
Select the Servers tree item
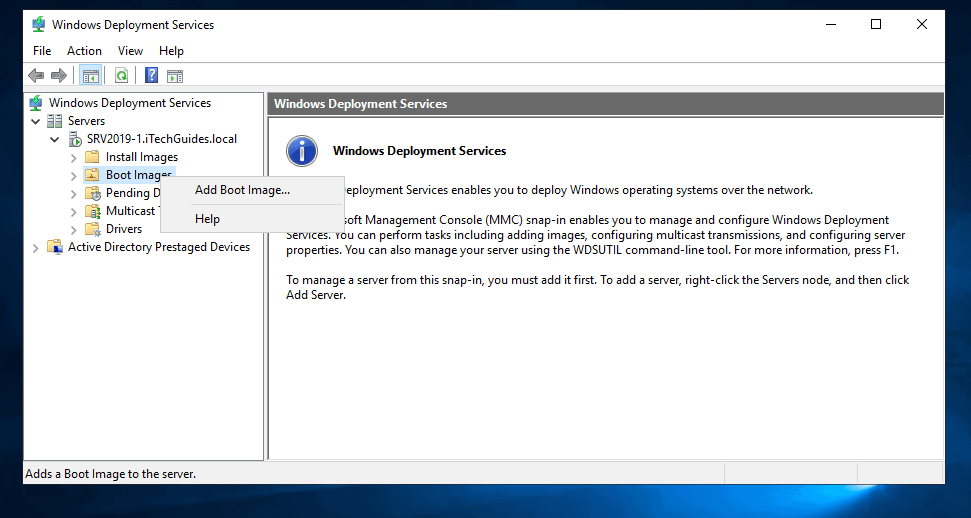tap(86, 121)
